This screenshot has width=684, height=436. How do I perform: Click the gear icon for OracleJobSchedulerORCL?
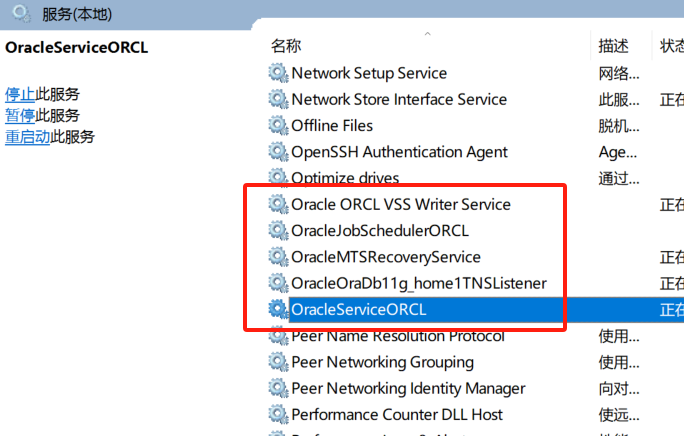(278, 231)
